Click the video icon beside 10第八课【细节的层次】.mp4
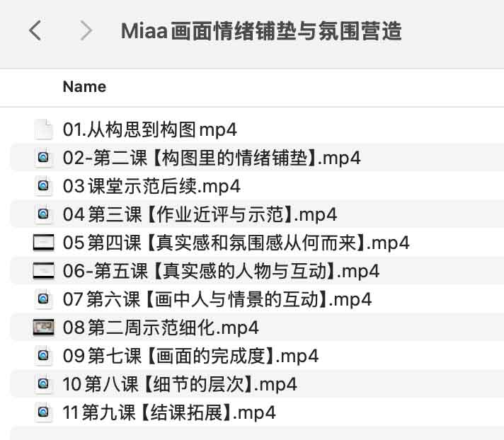This screenshot has height=440, width=504. point(44,384)
